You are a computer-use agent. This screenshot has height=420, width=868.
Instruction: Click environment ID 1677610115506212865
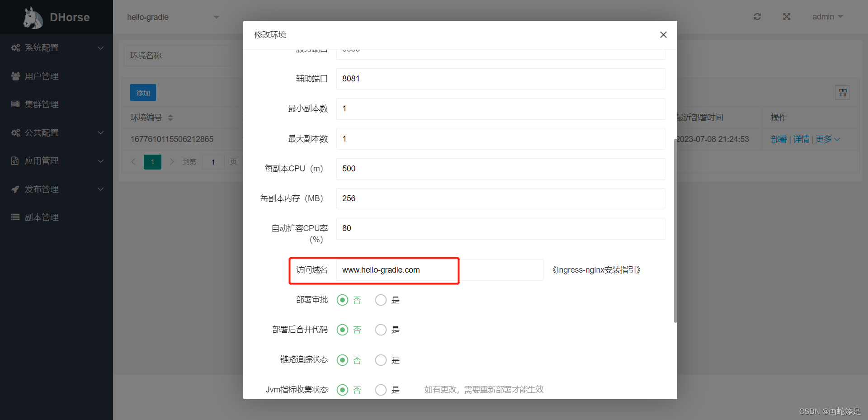172,139
